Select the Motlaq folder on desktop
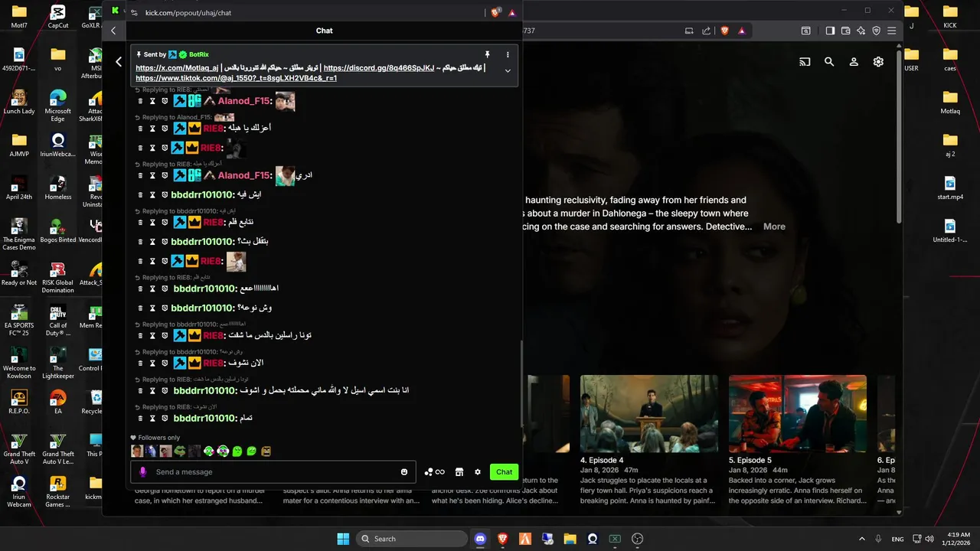980x551 pixels. tap(950, 102)
